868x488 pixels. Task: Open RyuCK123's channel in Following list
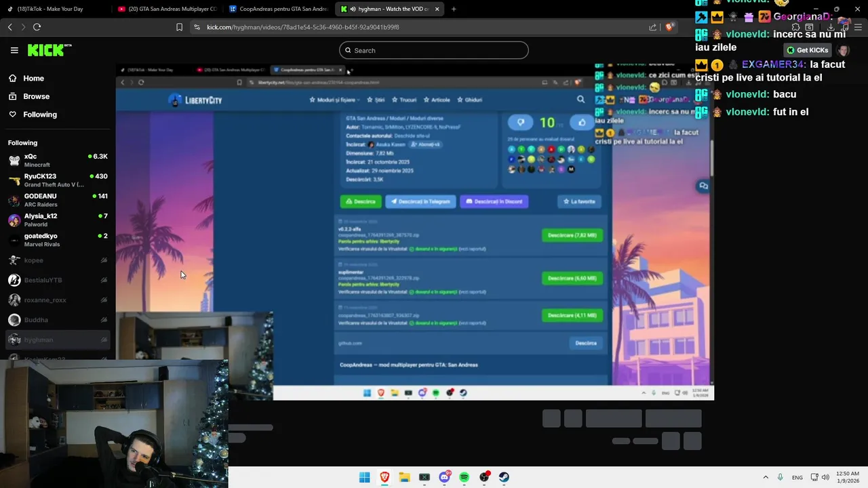tap(58, 180)
